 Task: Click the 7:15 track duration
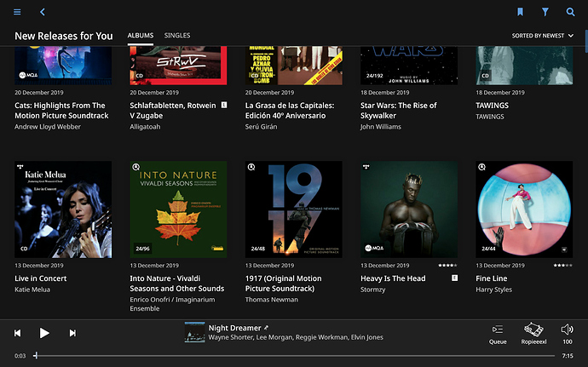click(x=568, y=356)
